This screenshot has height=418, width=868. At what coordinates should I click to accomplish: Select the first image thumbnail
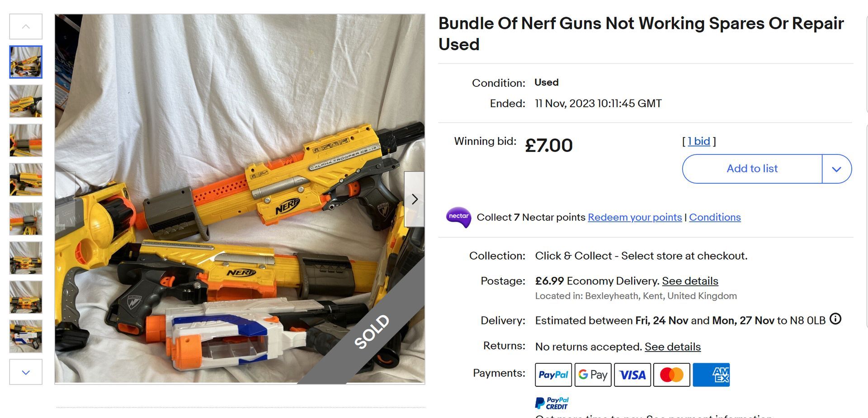26,62
